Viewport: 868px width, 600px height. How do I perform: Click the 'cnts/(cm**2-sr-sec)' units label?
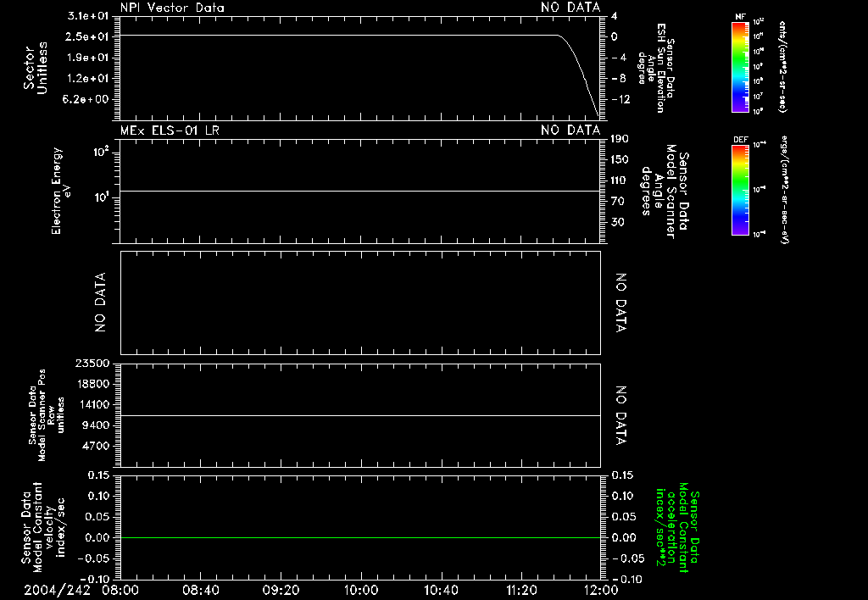coord(782,67)
